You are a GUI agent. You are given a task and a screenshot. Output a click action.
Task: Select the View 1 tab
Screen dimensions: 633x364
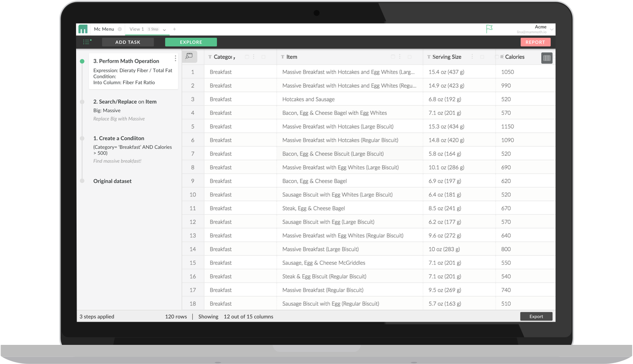(136, 29)
